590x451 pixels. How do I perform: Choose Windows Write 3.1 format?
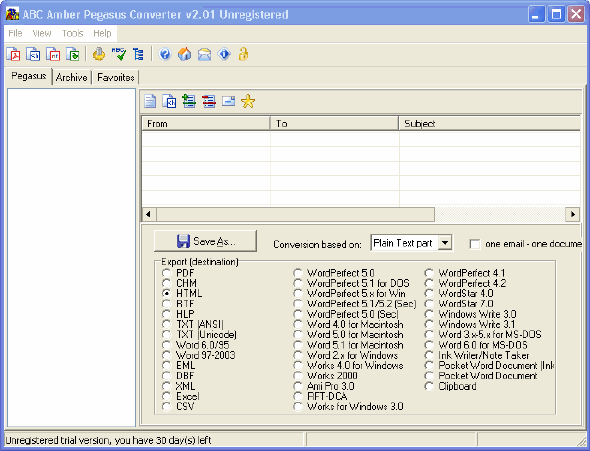coord(429,324)
